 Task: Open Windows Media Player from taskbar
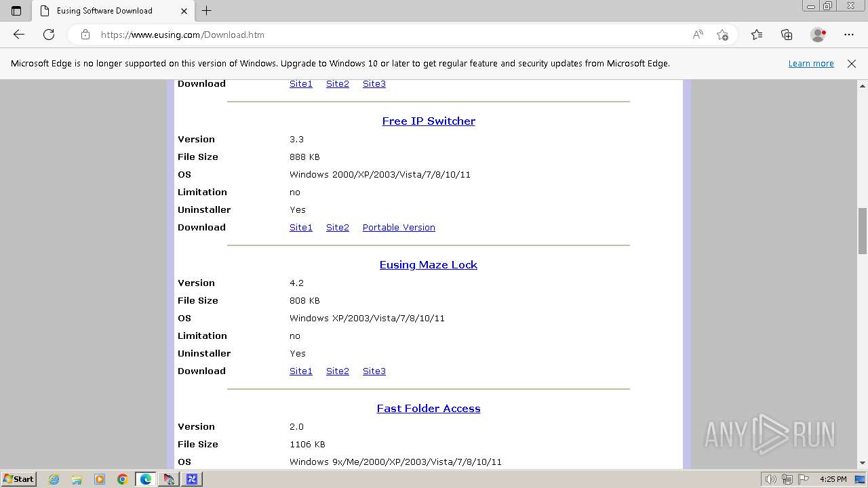100,479
